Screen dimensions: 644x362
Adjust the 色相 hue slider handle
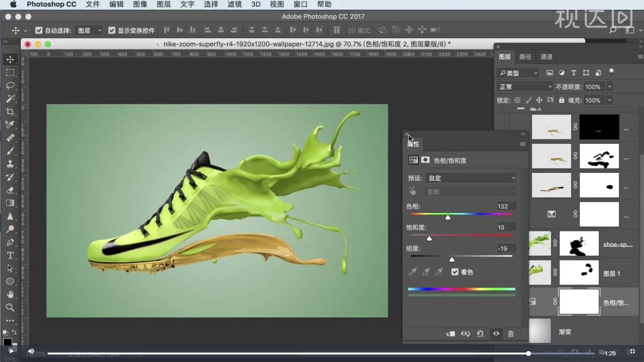click(x=448, y=217)
